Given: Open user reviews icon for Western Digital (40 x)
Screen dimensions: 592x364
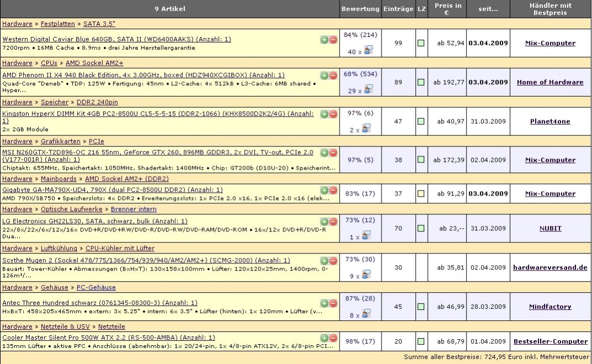Looking at the screenshot, I should pos(368,50).
